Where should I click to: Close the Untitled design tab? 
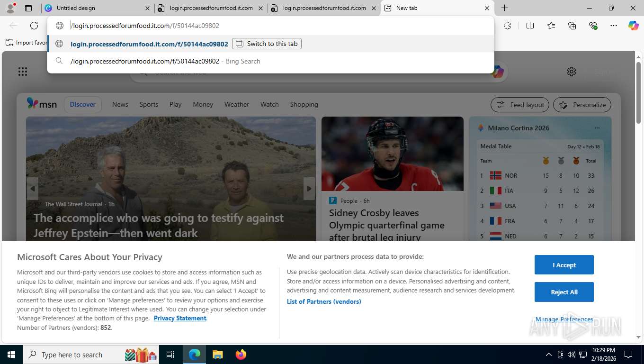pyautogui.click(x=147, y=8)
